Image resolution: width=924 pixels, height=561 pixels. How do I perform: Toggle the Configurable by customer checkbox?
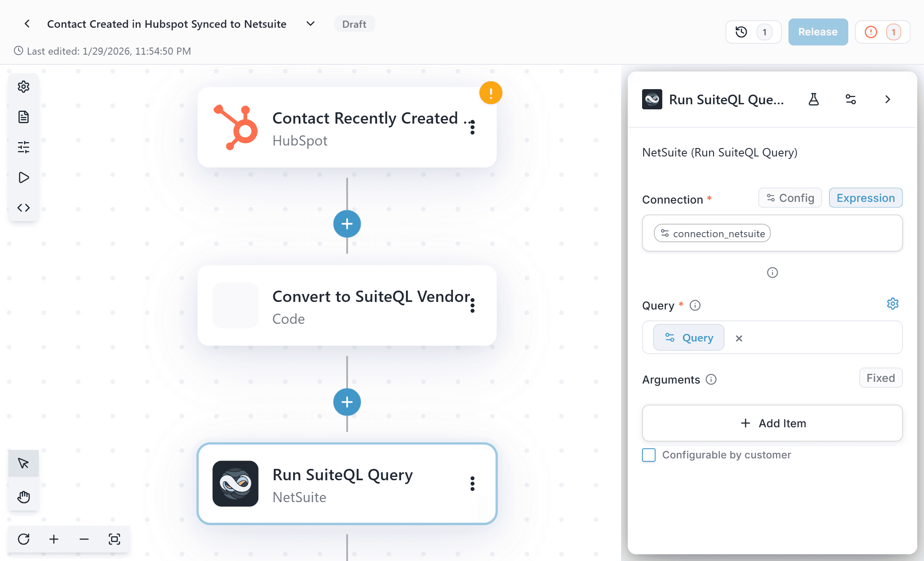tap(649, 455)
